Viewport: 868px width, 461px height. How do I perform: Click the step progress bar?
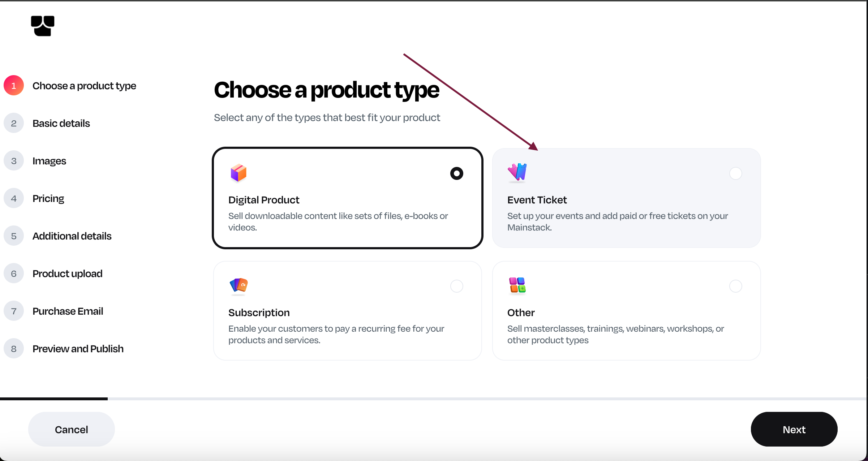click(x=434, y=399)
